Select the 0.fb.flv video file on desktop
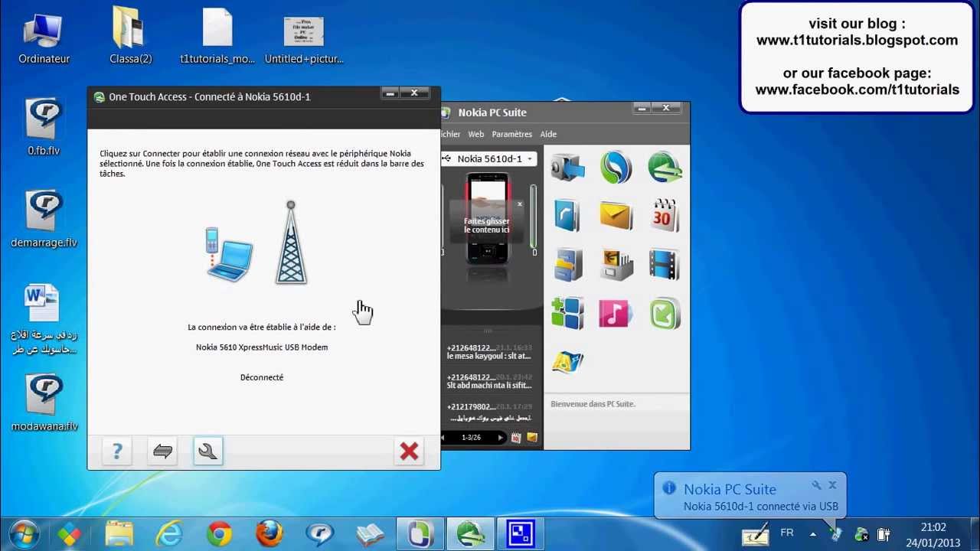 [44, 127]
